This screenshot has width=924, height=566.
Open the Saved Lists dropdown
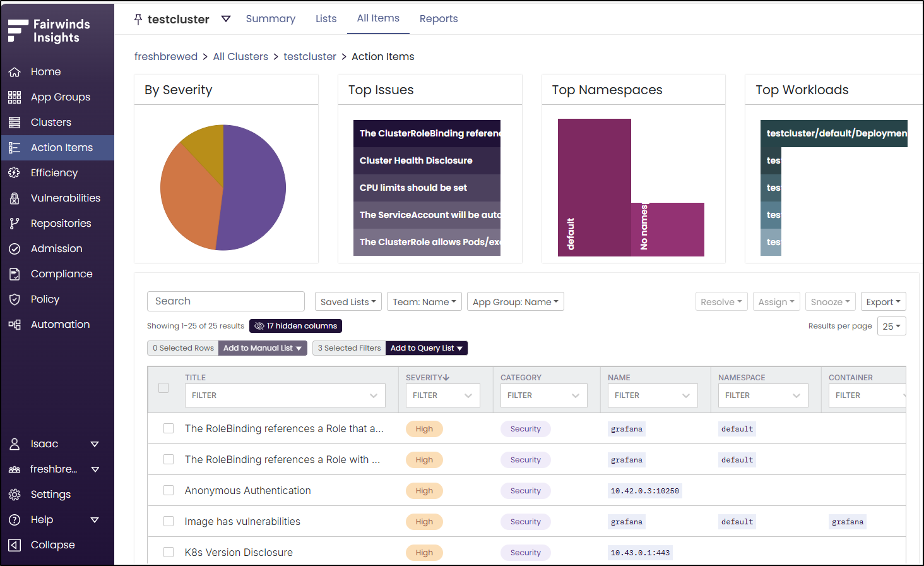coord(348,302)
